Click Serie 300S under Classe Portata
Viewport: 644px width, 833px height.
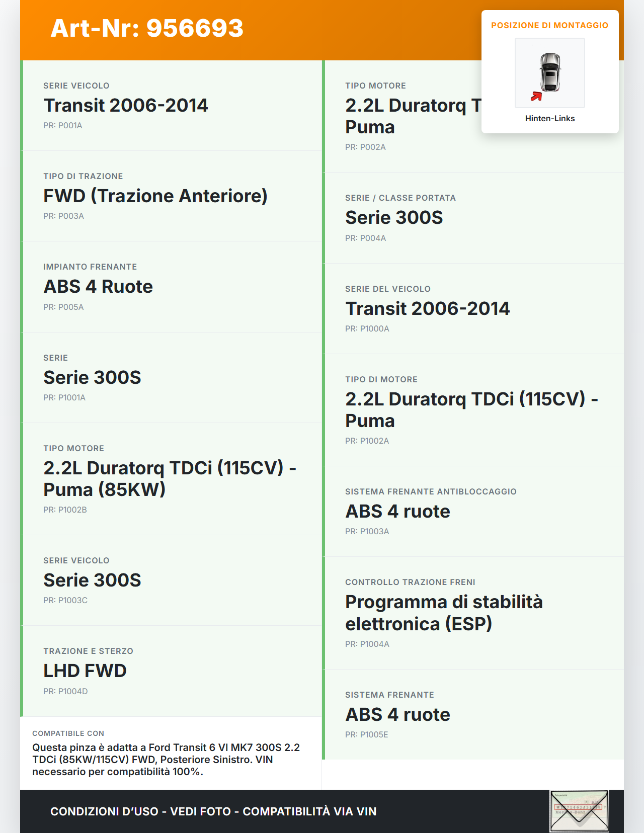click(x=394, y=217)
